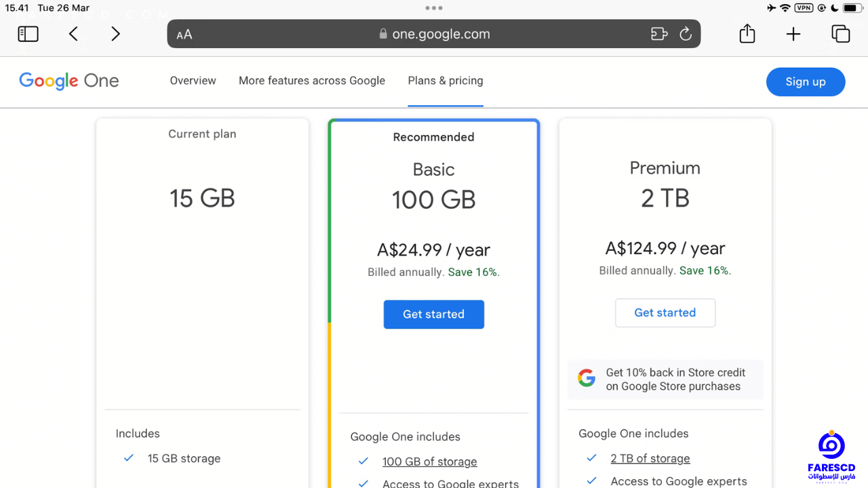Image resolution: width=868 pixels, height=488 pixels.
Task: Open the Share sheet icon
Action: [x=747, y=33]
